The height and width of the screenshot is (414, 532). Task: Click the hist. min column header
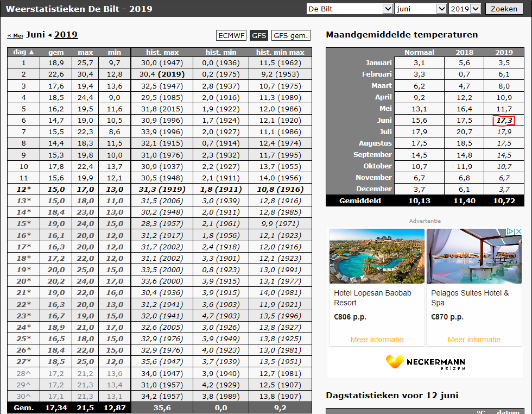221,52
